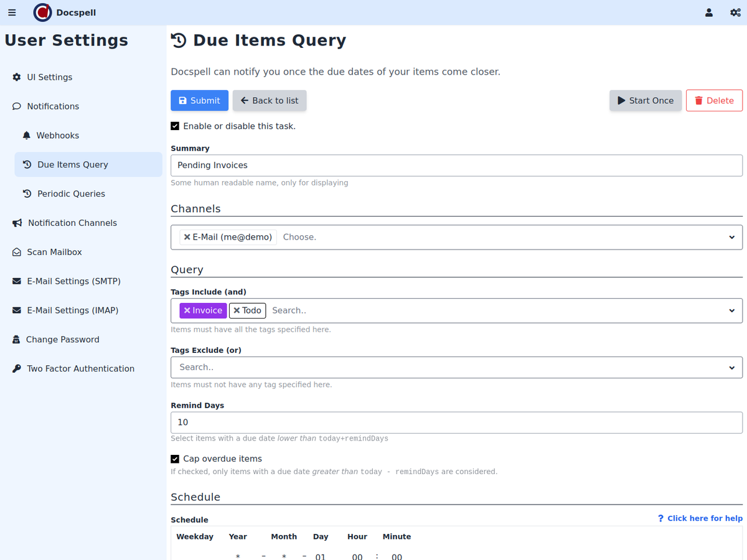Viewport: 747px width, 560px height.
Task: Open the hamburger menu in top bar
Action: click(12, 12)
